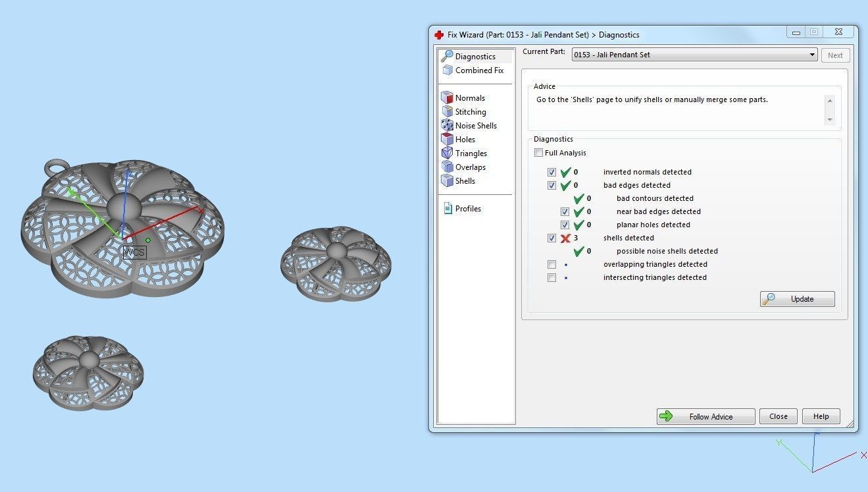Screen dimensions: 868x492
Task: Click 'bad edges detected' label
Action: pos(636,185)
